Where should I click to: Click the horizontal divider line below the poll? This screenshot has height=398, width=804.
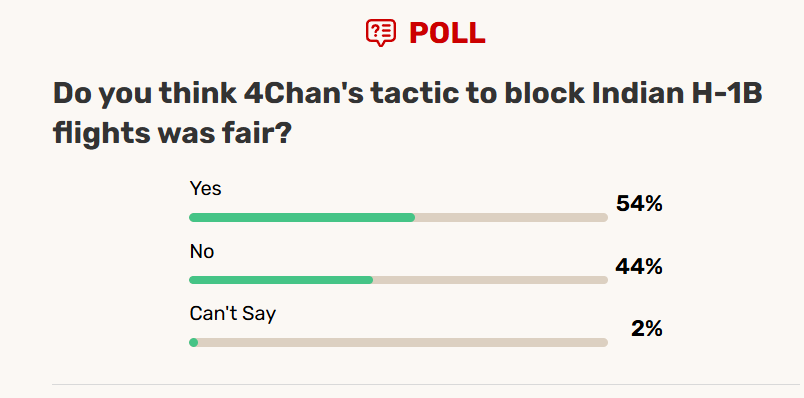[426, 384]
